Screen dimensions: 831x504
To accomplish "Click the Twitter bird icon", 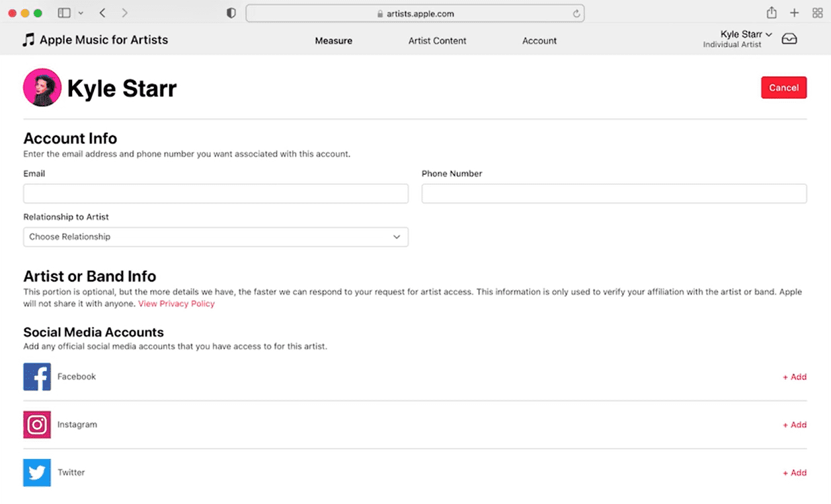I will point(37,473).
